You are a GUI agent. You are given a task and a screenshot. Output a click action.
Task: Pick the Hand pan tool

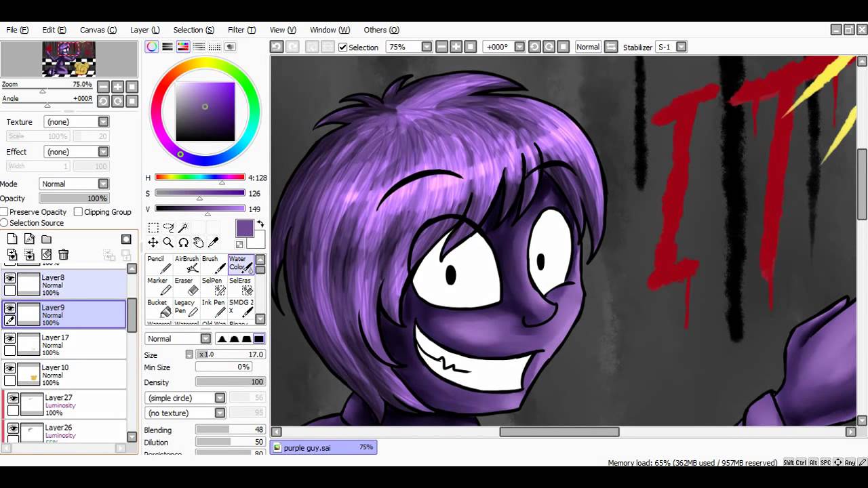[198, 243]
